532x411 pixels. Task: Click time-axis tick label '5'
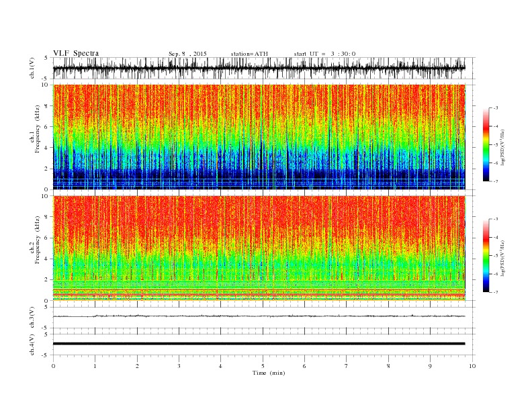[x=263, y=366]
